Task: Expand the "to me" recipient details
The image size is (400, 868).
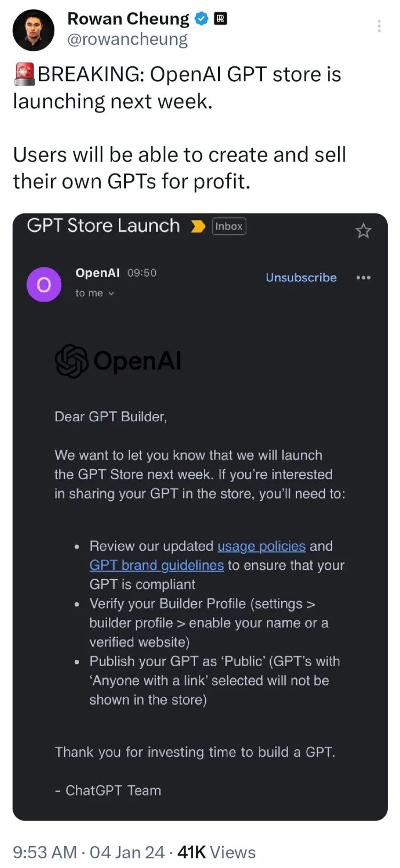Action: (95, 293)
